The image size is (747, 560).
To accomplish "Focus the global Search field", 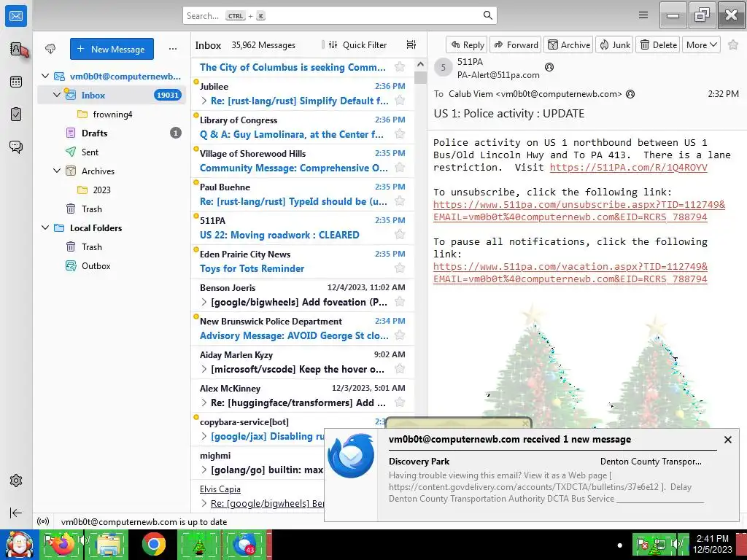I will [340, 15].
